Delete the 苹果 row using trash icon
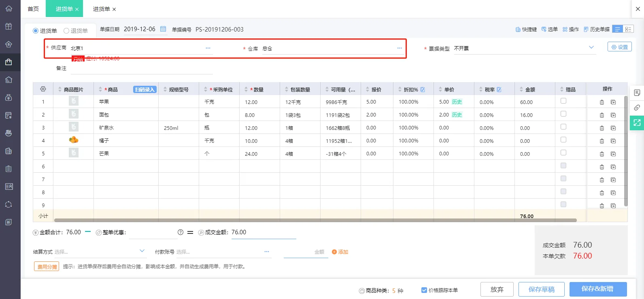The height and width of the screenshot is (299, 644). click(x=602, y=102)
